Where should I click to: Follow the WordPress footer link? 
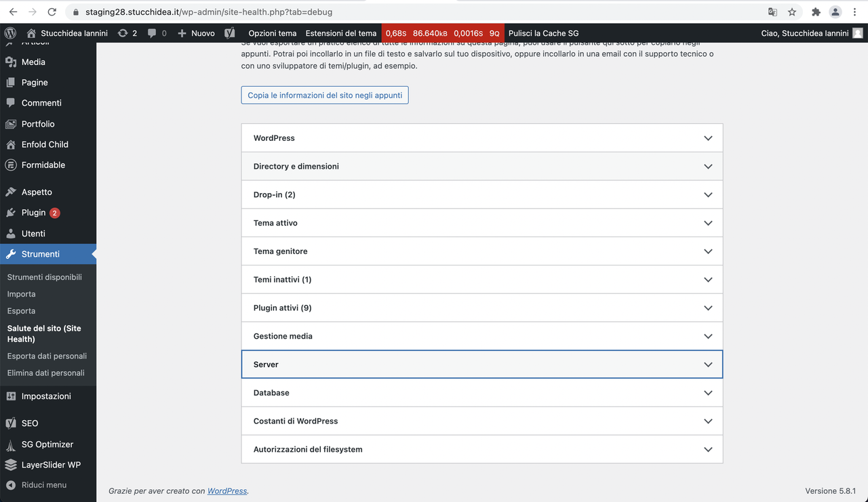click(x=227, y=491)
